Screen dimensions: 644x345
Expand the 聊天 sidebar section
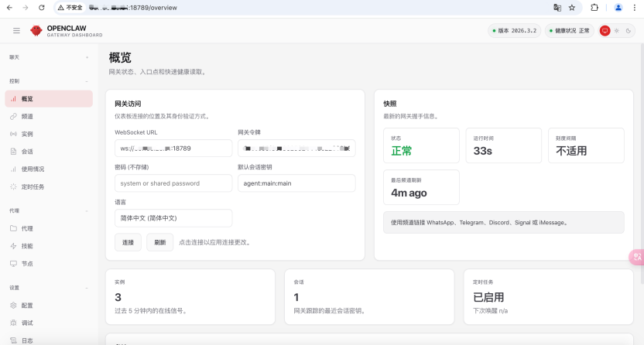click(49, 57)
